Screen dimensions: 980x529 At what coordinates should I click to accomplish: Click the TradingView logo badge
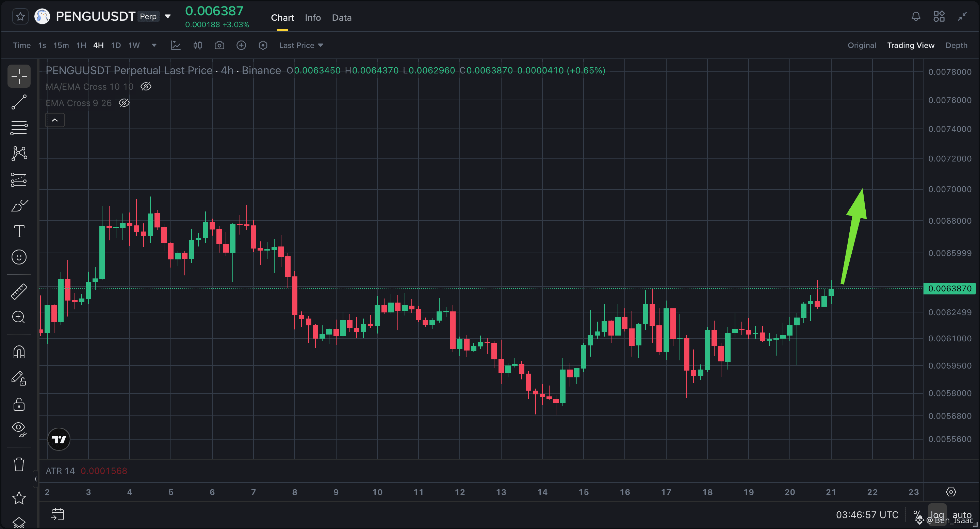click(59, 439)
